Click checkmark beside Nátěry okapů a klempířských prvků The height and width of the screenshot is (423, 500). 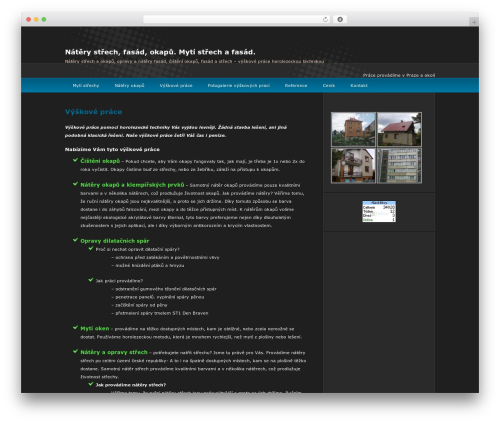coord(75,184)
